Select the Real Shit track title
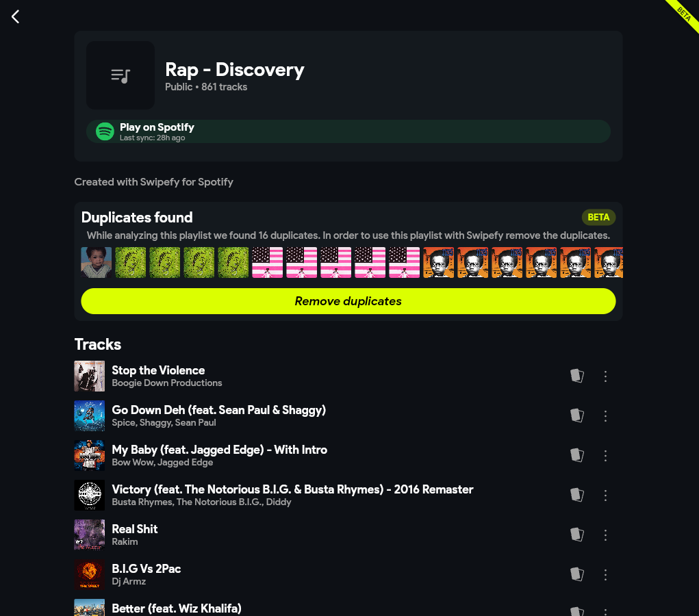This screenshot has height=616, width=699. pos(135,529)
